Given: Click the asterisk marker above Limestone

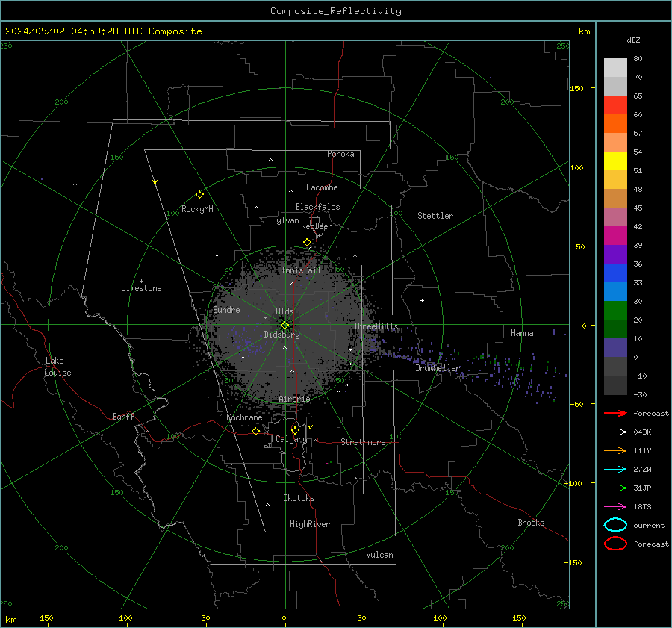Looking at the screenshot, I should [141, 282].
